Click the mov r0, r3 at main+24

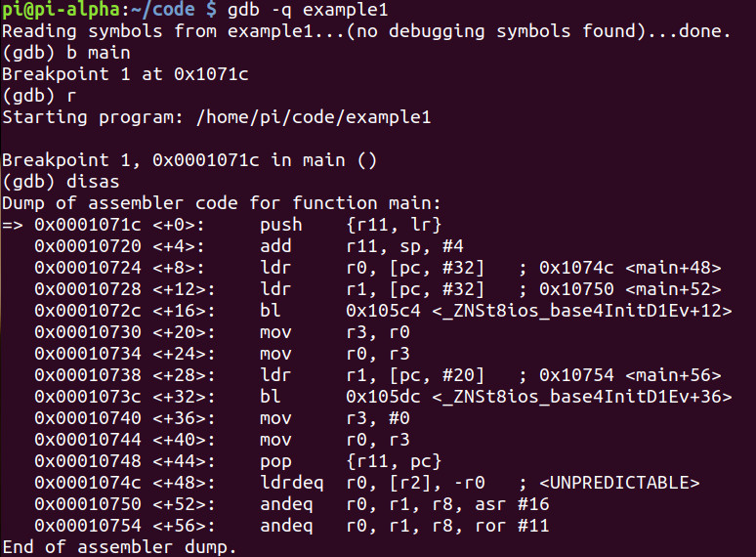[335, 354]
